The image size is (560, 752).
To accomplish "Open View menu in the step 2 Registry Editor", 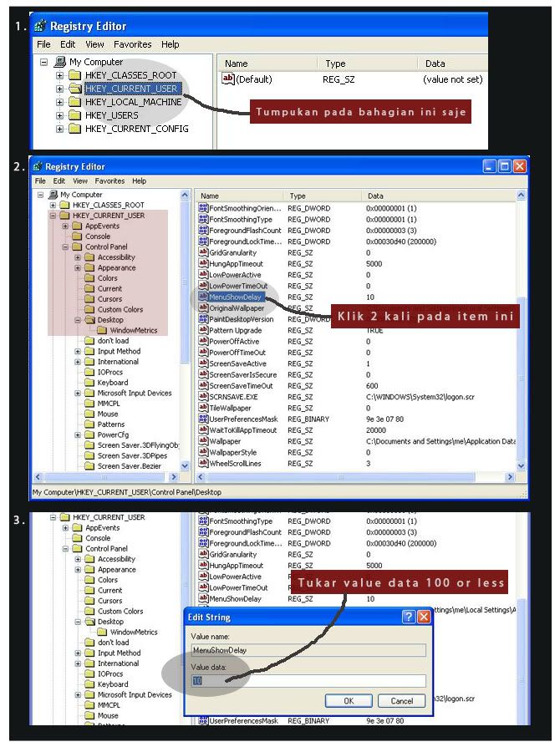I will tap(80, 180).
